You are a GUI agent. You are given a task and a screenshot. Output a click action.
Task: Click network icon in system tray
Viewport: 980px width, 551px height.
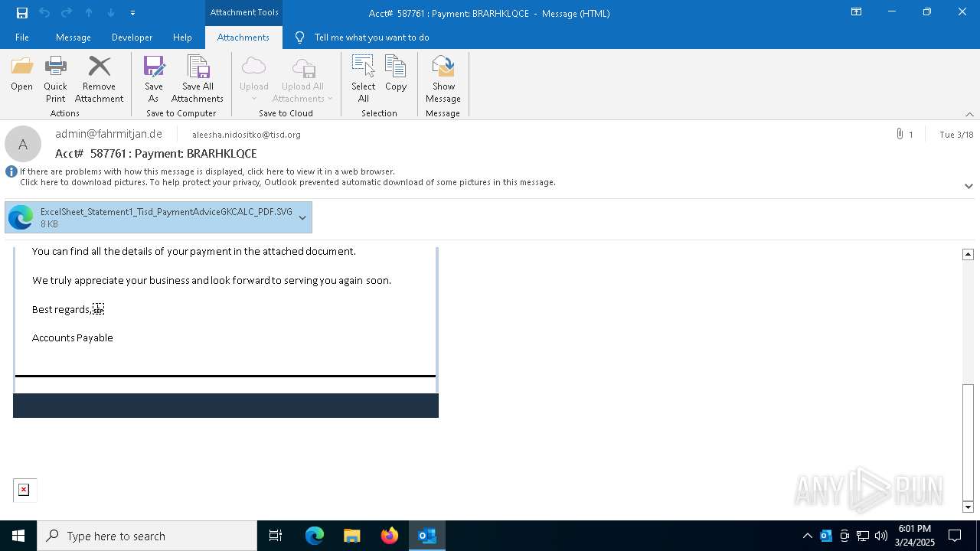click(x=863, y=536)
